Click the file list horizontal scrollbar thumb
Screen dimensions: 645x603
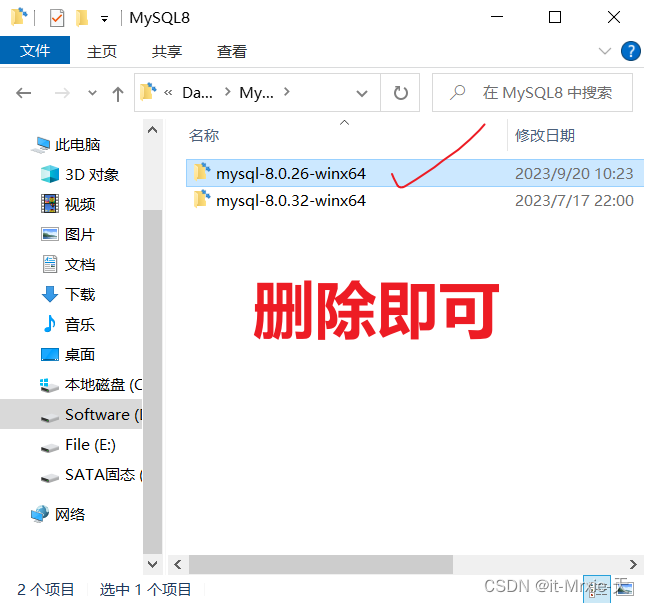pos(321,564)
